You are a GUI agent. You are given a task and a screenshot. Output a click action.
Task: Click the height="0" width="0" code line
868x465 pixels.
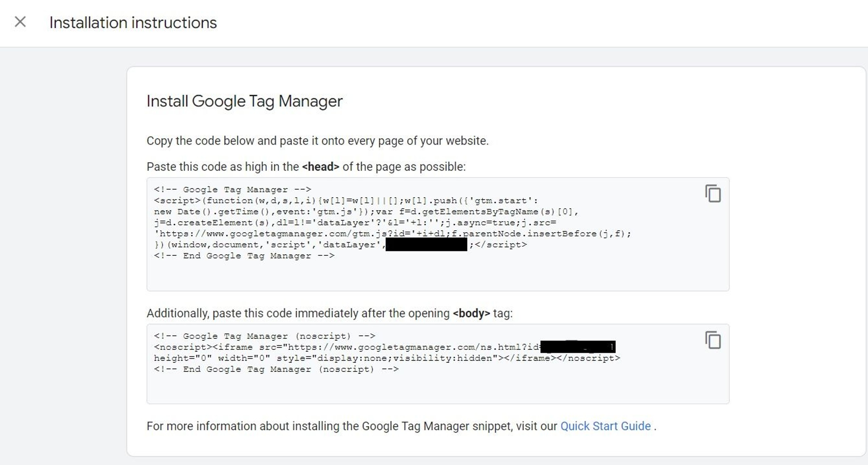point(387,358)
